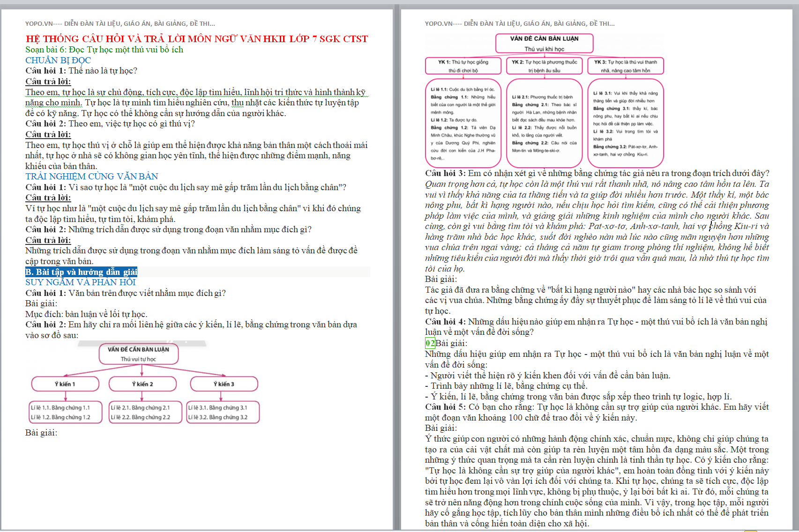The image size is (799, 532).
Task: Select the 'Thú vui khi học' diagram box
Action: point(545,44)
